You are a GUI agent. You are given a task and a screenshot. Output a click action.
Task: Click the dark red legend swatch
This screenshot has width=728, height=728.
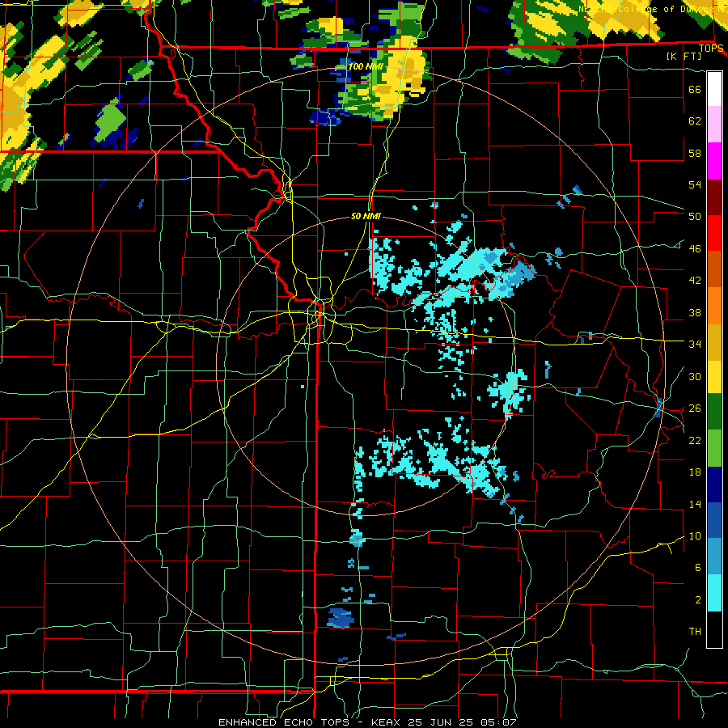point(714,197)
